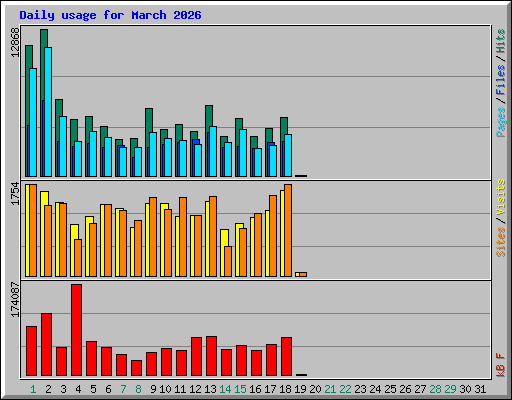Click day label 4 on the x-axis
512x400 pixels.
click(78, 389)
